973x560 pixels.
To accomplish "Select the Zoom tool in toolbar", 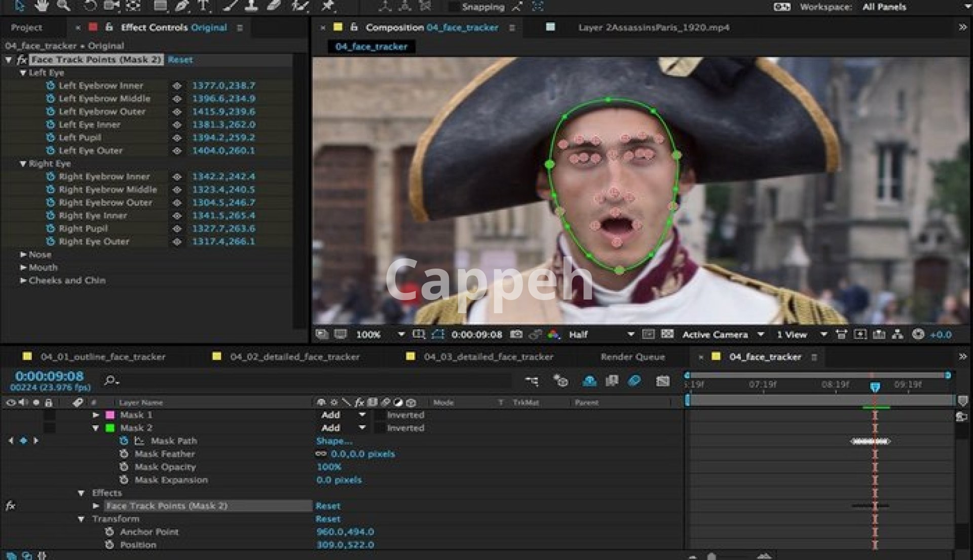I will click(63, 6).
